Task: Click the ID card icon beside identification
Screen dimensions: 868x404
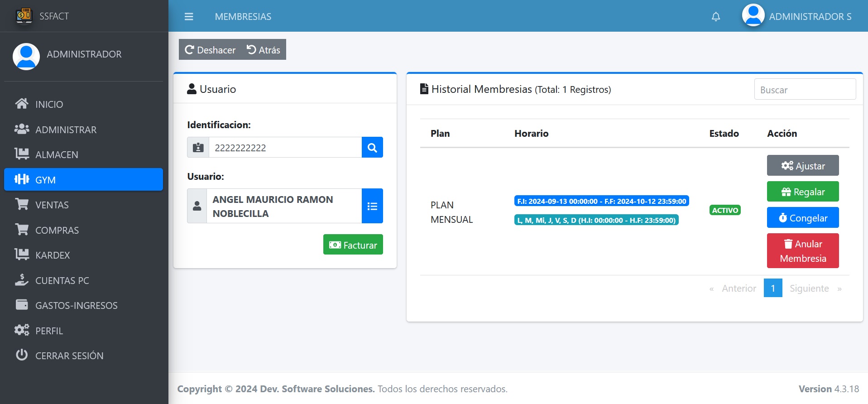Action: (x=198, y=148)
